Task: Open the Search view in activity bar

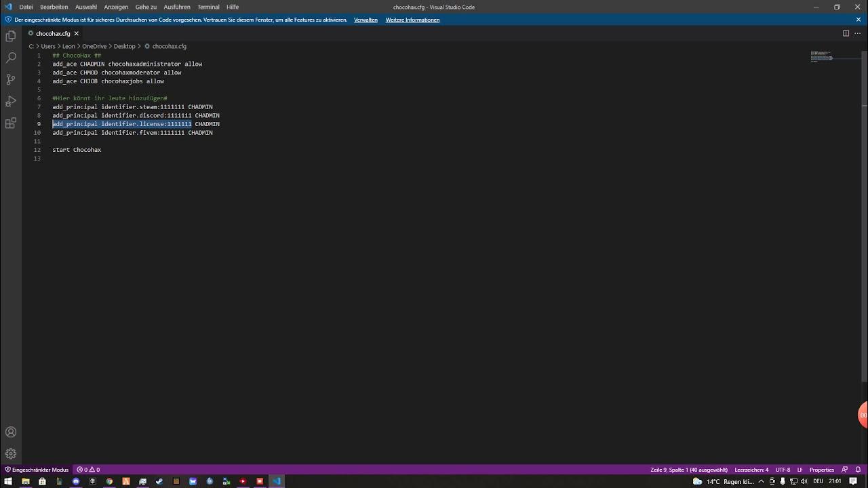Action: (11, 58)
